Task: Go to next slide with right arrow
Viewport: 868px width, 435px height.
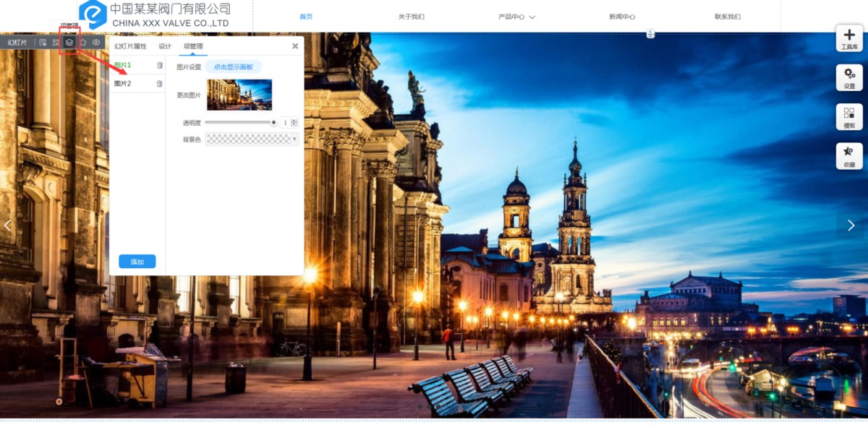Action: 851,225
